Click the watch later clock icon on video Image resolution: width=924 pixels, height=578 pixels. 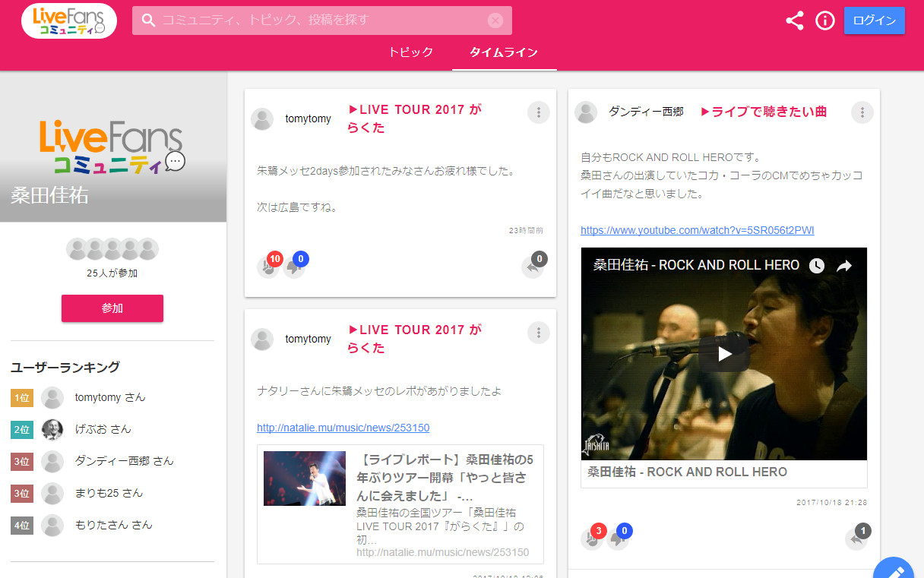816,266
